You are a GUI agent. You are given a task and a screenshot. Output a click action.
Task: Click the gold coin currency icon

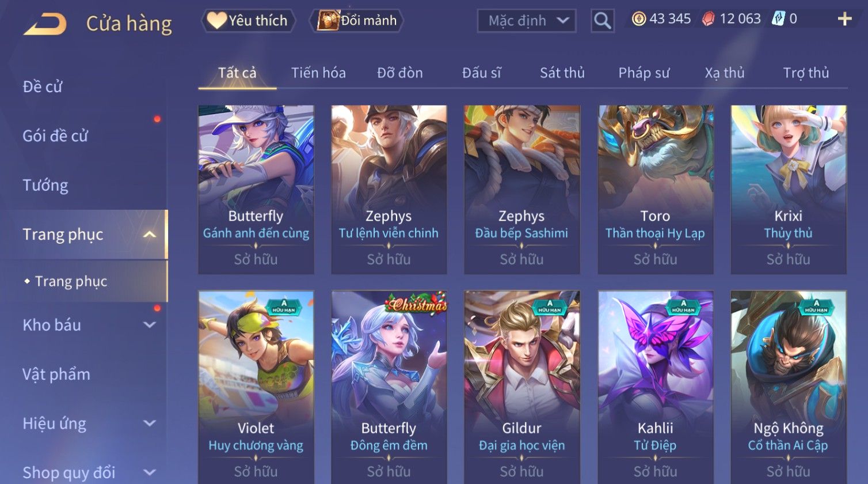[639, 19]
